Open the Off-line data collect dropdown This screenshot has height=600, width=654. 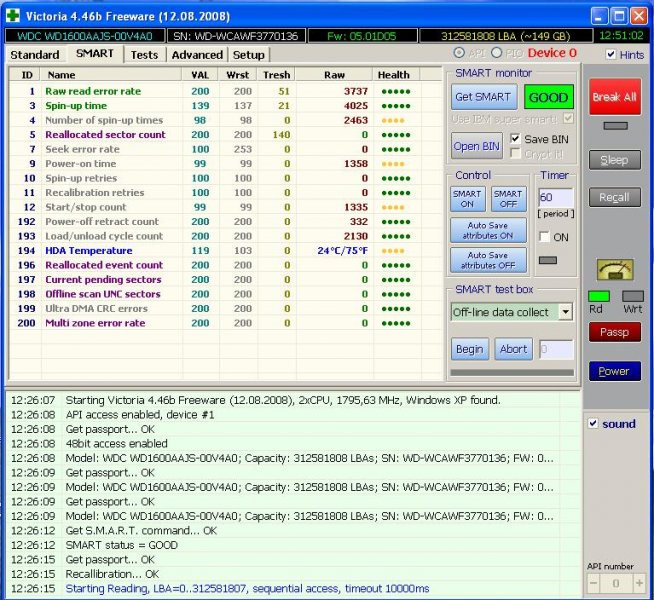565,312
